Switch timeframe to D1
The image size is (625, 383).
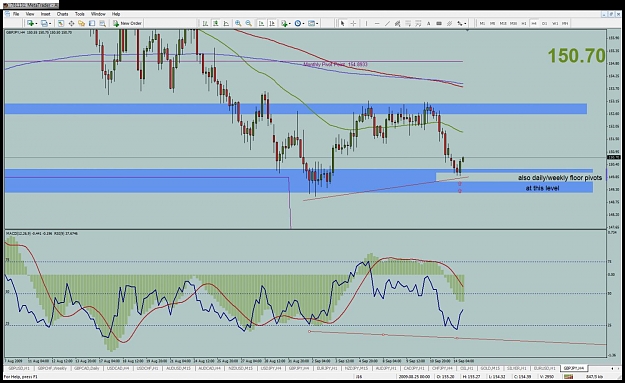[x=544, y=24]
